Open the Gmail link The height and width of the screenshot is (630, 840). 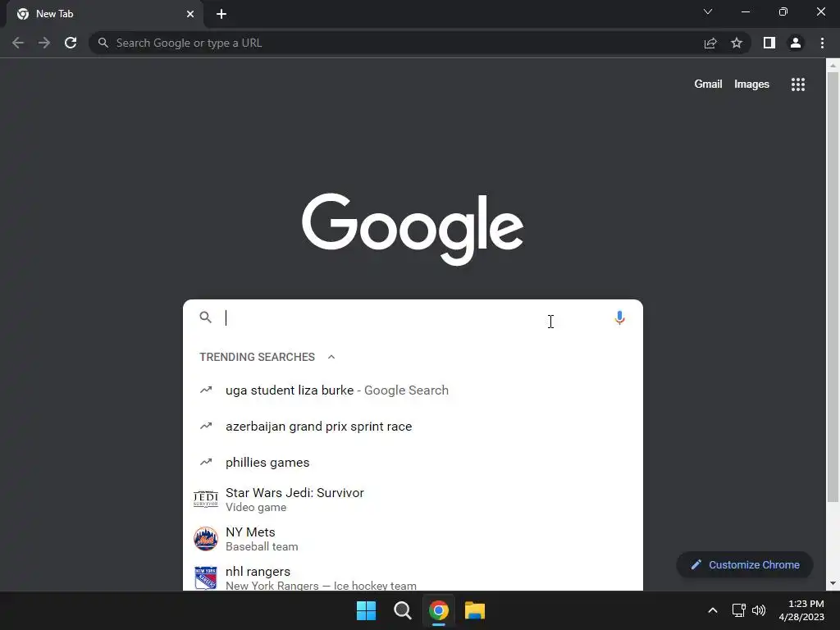point(708,84)
